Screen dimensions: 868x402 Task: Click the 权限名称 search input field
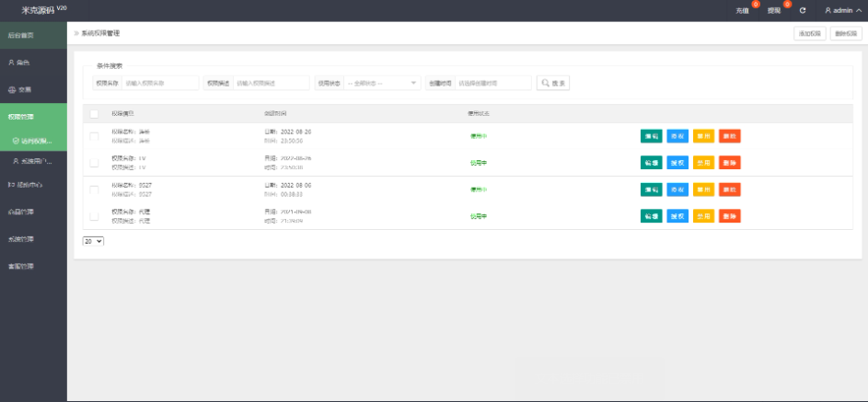[x=160, y=83]
